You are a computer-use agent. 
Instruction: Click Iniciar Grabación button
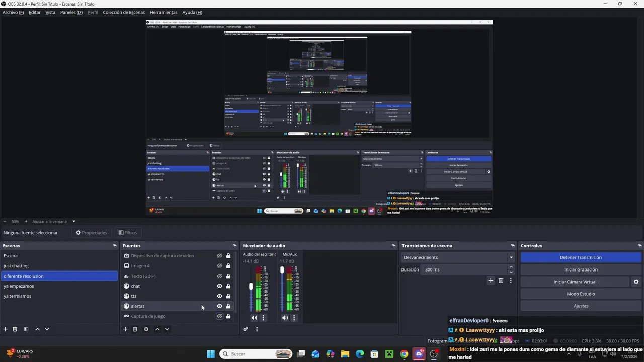point(581,269)
